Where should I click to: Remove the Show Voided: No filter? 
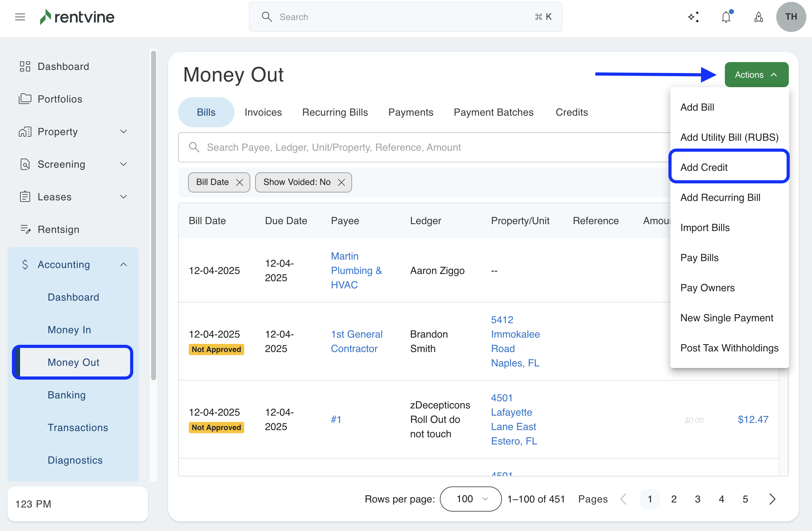[x=341, y=182]
